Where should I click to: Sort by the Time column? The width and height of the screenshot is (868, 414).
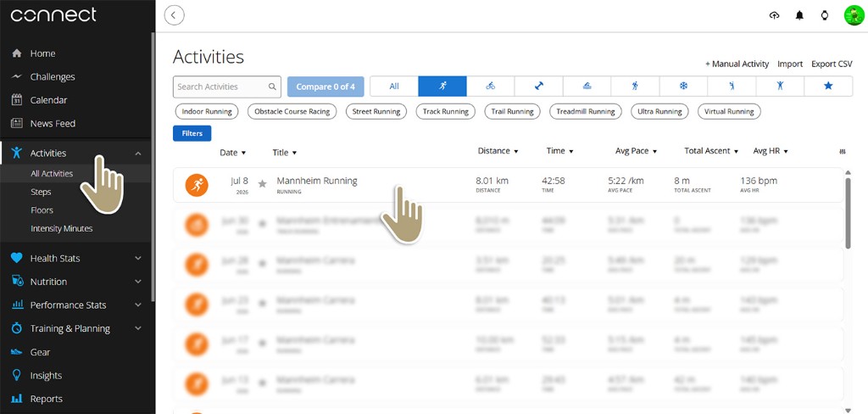559,151
